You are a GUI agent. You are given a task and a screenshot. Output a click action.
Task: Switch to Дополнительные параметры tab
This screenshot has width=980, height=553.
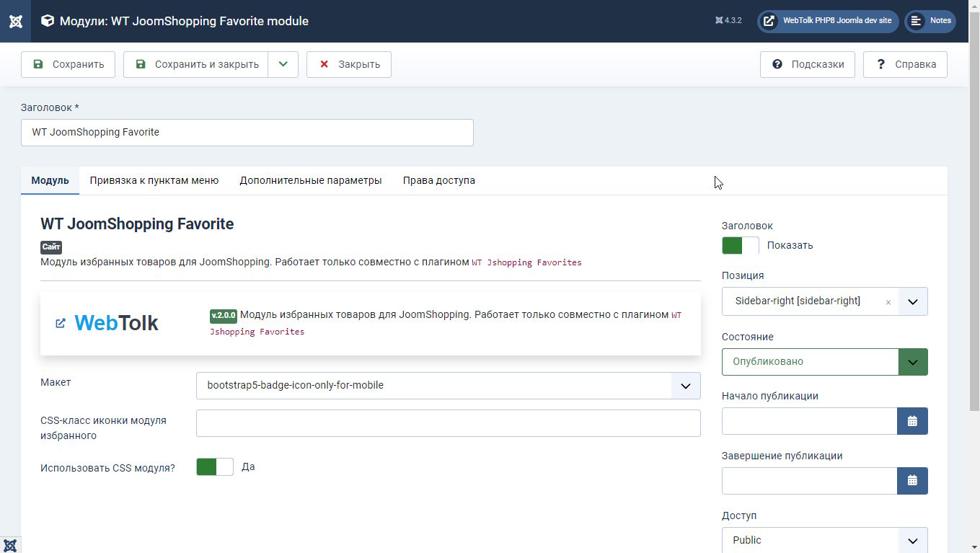(x=311, y=180)
